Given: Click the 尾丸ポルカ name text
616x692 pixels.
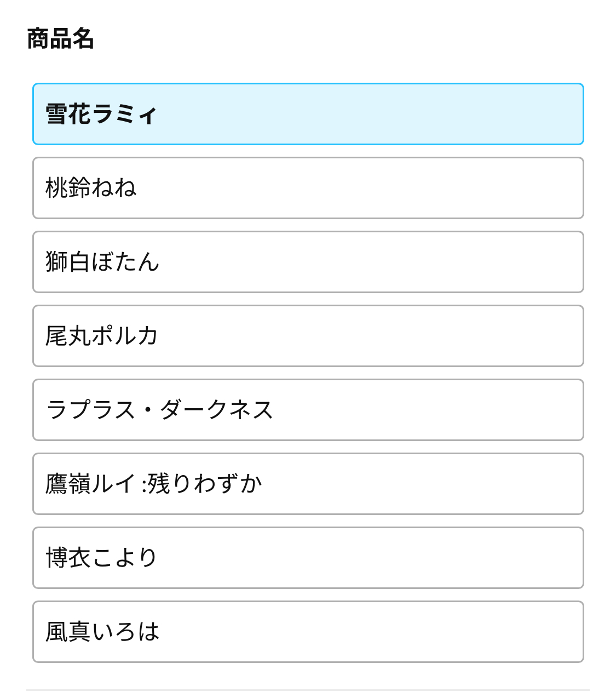Looking at the screenshot, I should 102,336.
